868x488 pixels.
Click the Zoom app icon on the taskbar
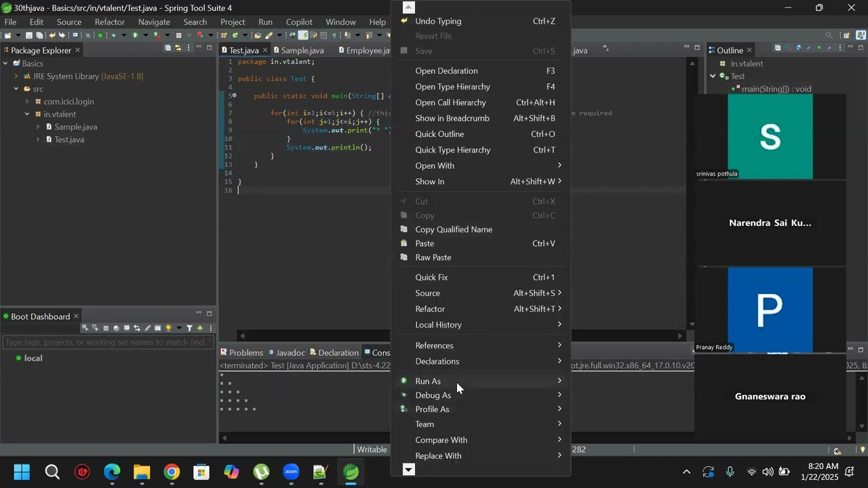(x=292, y=472)
